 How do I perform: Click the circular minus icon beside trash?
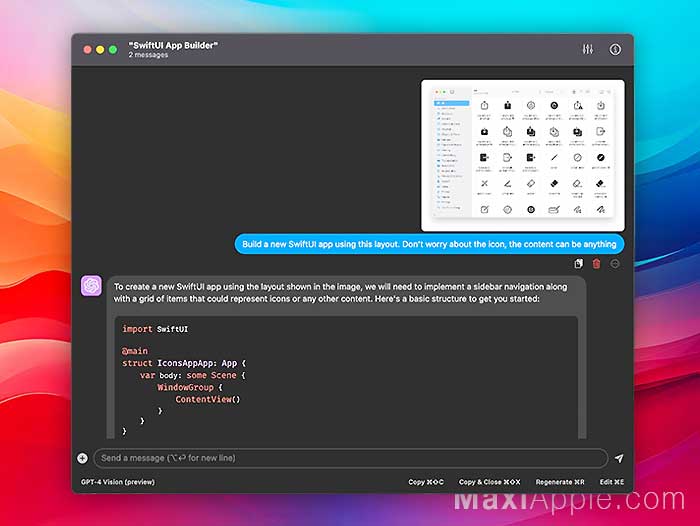tap(615, 264)
